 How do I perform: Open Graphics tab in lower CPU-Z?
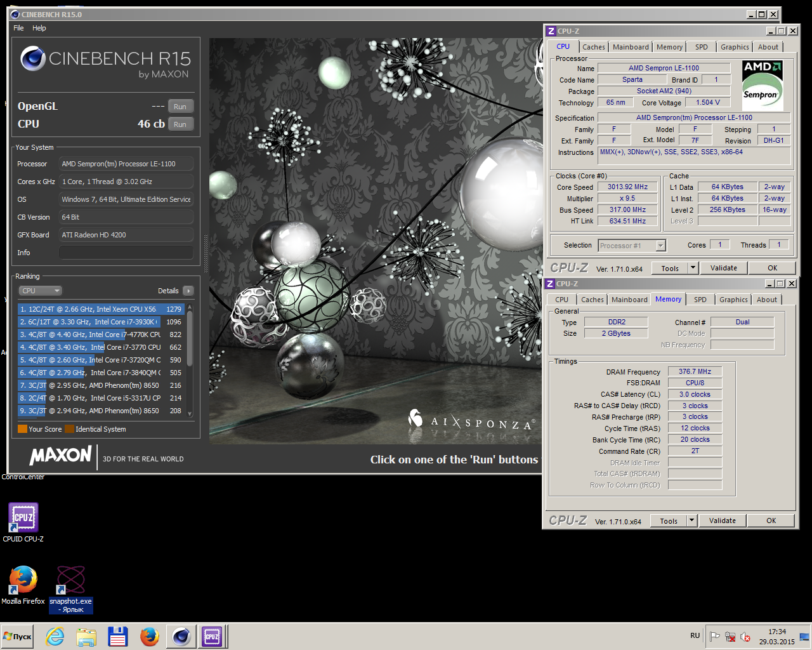click(x=733, y=300)
